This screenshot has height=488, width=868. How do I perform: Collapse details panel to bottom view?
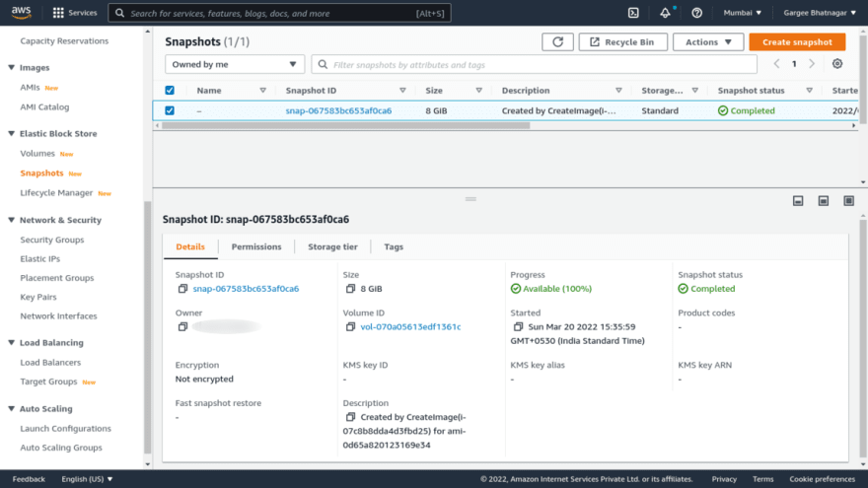point(798,201)
